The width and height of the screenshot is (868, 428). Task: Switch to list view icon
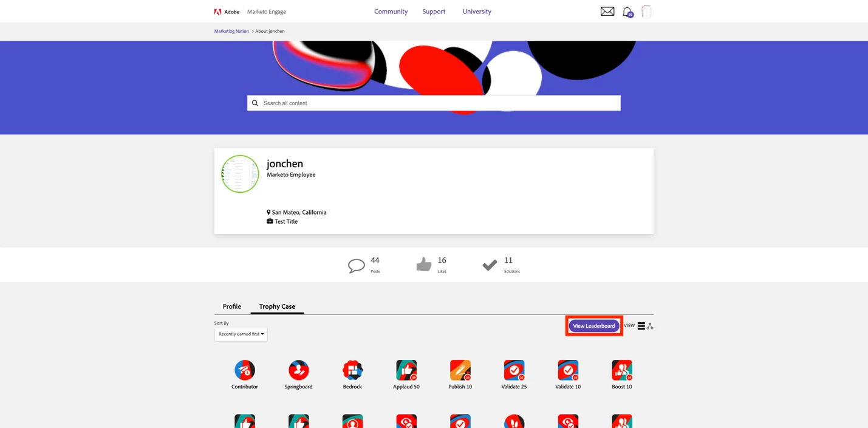(641, 326)
